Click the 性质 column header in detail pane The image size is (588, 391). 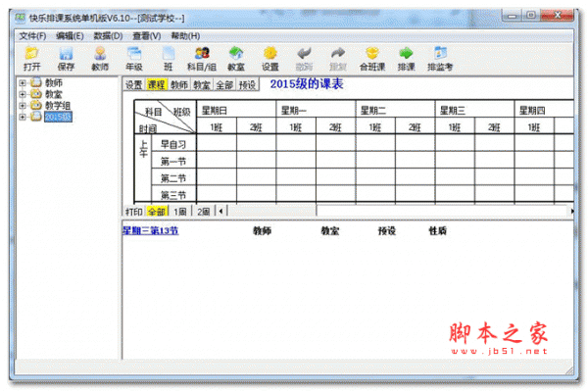pyautogui.click(x=438, y=230)
